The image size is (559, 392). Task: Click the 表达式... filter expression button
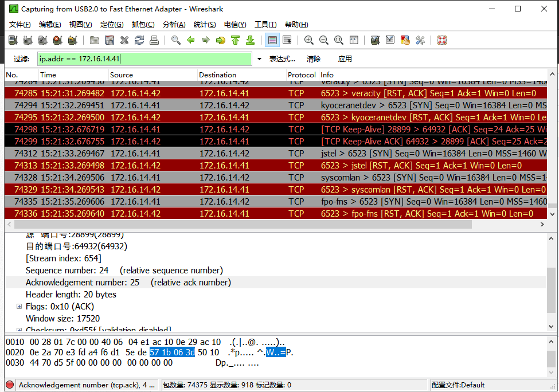pos(282,59)
